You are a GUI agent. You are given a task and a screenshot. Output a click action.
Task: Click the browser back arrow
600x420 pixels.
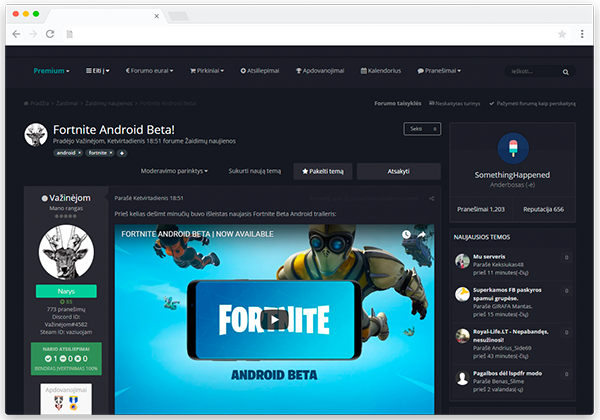[x=16, y=34]
